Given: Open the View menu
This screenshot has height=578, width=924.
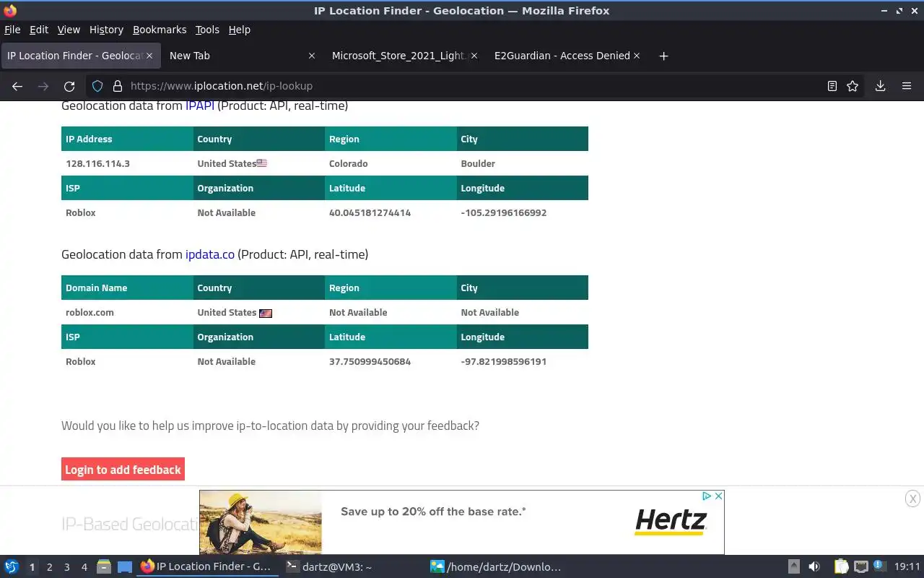Looking at the screenshot, I should click(x=69, y=30).
